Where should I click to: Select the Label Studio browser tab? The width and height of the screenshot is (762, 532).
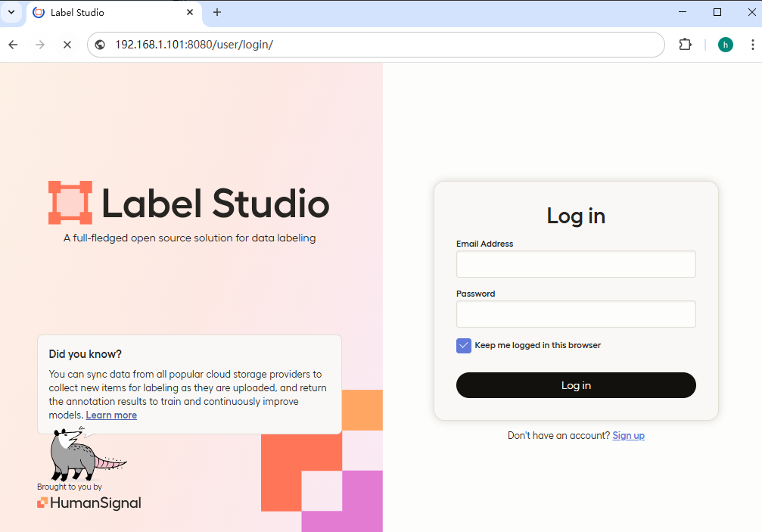coord(114,13)
